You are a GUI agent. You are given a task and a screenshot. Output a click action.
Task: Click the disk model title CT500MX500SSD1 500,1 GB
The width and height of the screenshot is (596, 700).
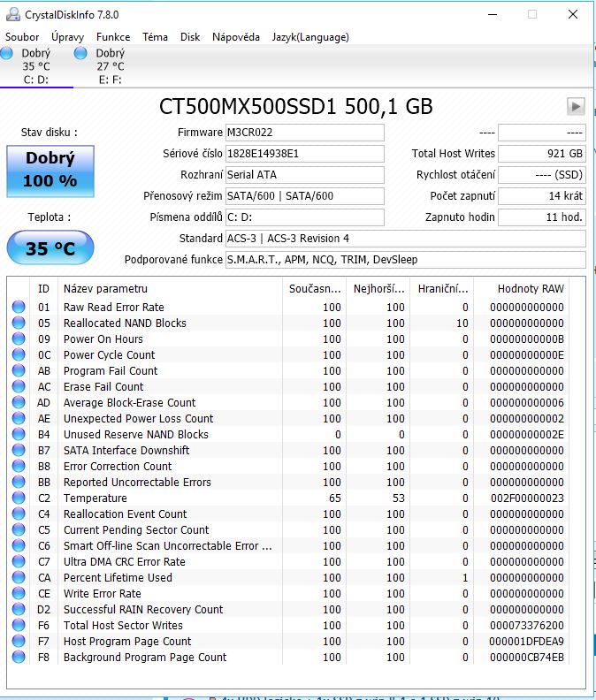pyautogui.click(x=295, y=107)
